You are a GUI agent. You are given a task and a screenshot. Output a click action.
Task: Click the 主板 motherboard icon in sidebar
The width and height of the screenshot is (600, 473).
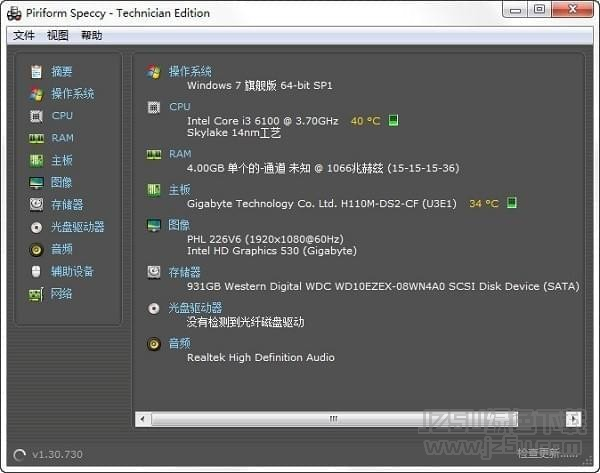click(36, 160)
